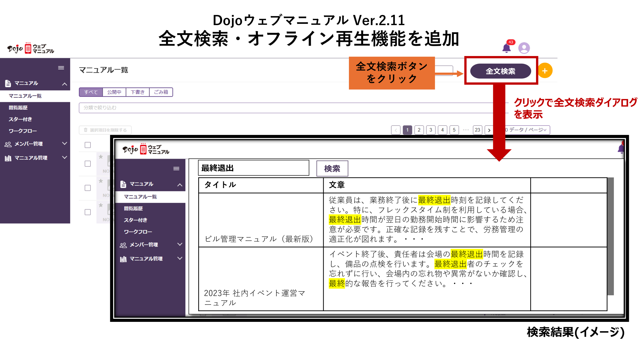Open the user profile avatar
The image size is (644, 346).
pyautogui.click(x=524, y=48)
